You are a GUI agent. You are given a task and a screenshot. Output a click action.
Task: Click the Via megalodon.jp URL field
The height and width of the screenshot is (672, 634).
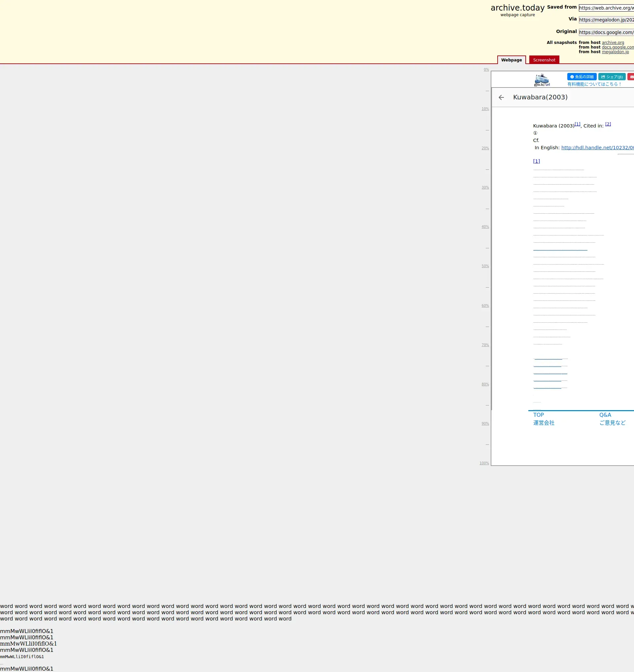pyautogui.click(x=606, y=20)
